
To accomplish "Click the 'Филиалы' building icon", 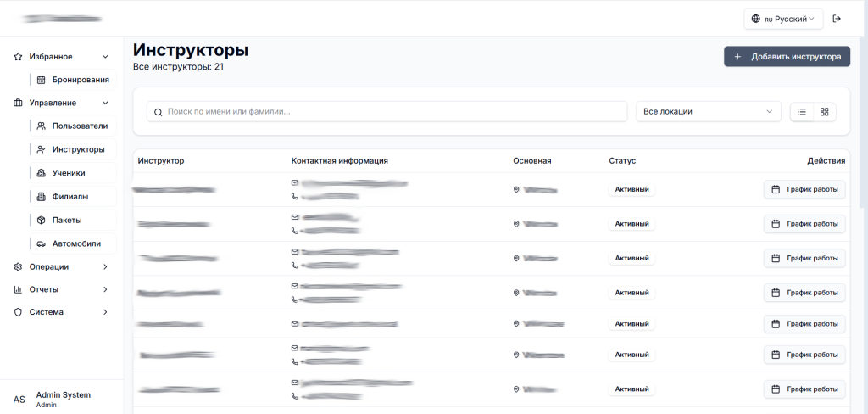I will [42, 197].
